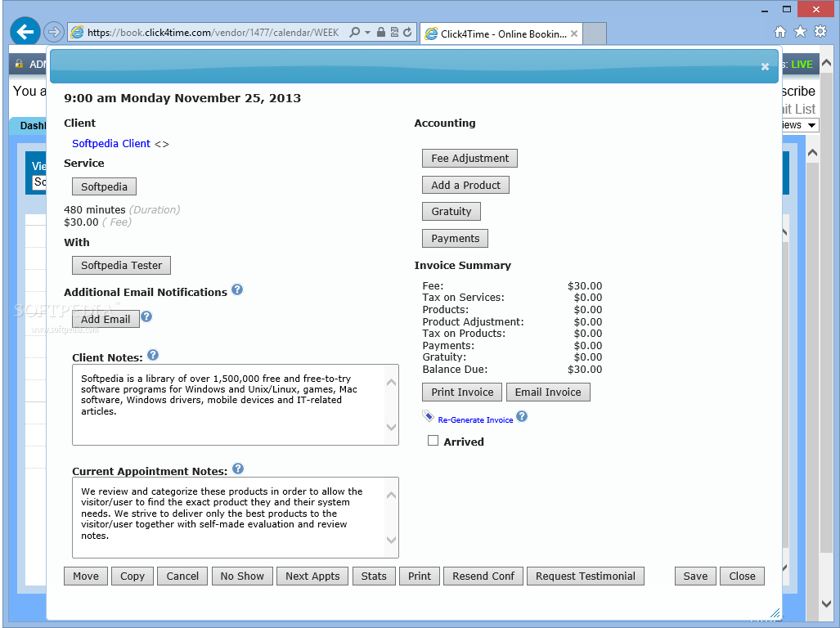Image resolution: width=840 pixels, height=628 pixels.
Task: Click the page scrollbar down arrow
Action: [x=827, y=603]
